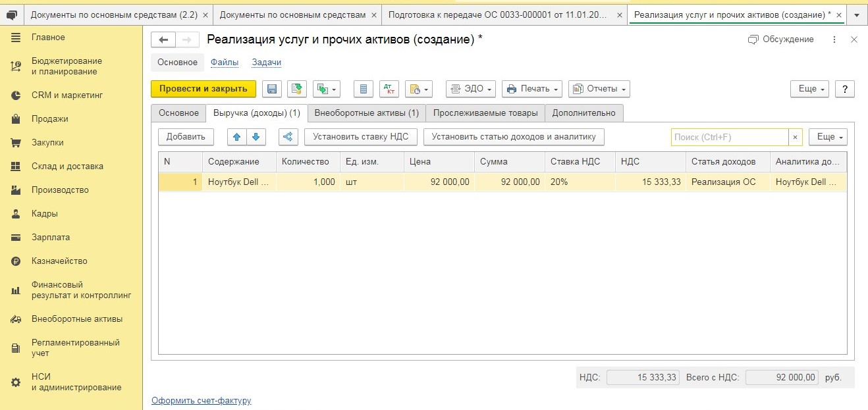Move row up with arrow icon
Viewport: 868px width, 410px height.
(237, 137)
